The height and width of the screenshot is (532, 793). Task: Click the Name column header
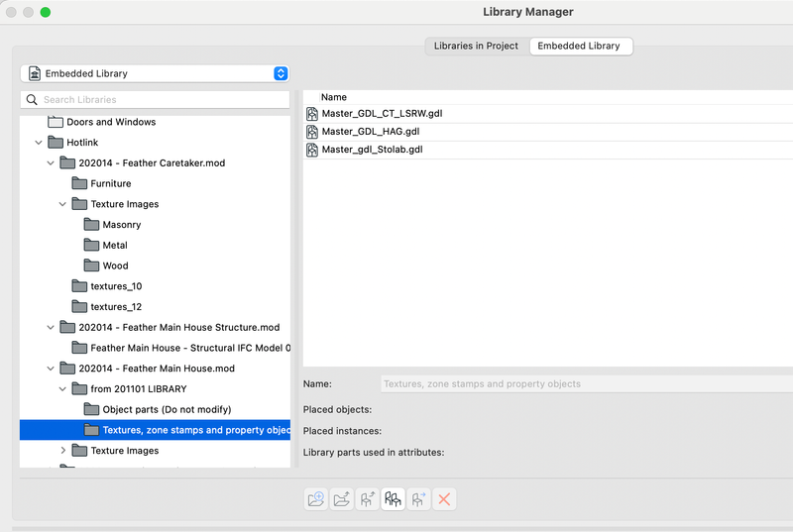tap(334, 97)
